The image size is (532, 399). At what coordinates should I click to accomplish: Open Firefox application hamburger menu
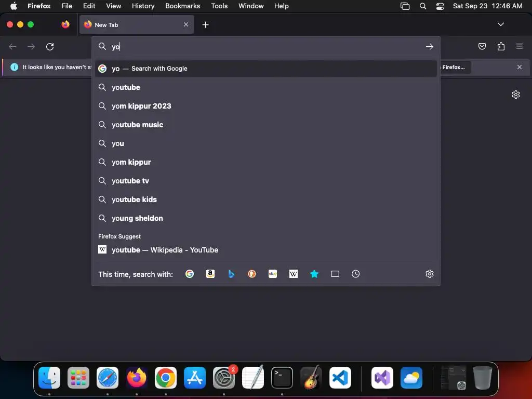coord(520,46)
